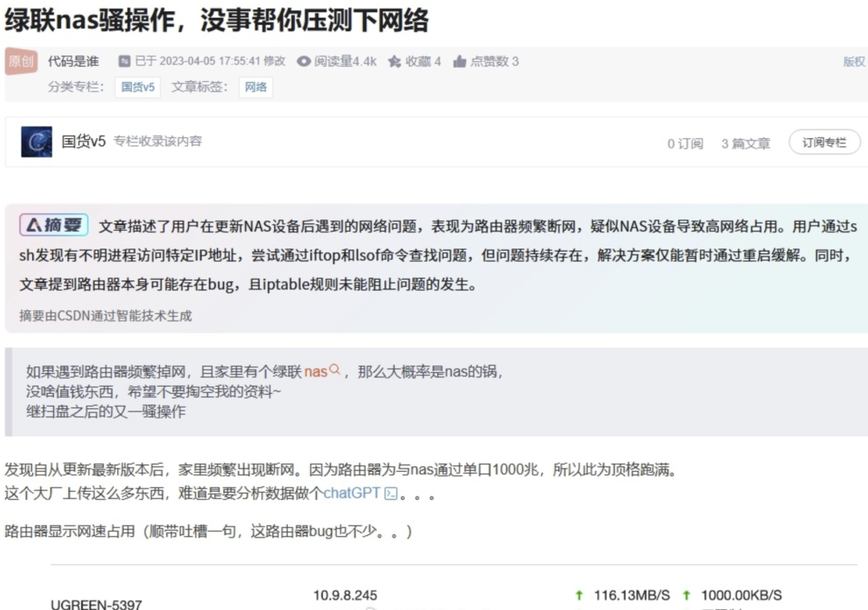Click the article title 绿联nas骚操作

[x=216, y=20]
